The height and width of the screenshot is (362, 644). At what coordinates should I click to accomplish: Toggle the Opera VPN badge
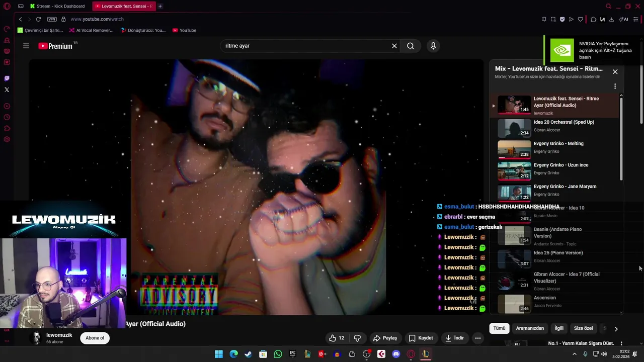pyautogui.click(x=52, y=19)
